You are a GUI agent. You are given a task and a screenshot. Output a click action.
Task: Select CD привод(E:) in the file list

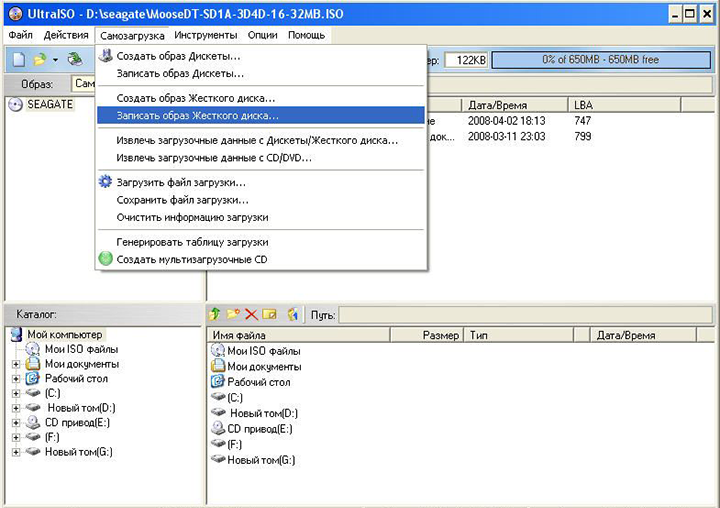[x=259, y=429]
